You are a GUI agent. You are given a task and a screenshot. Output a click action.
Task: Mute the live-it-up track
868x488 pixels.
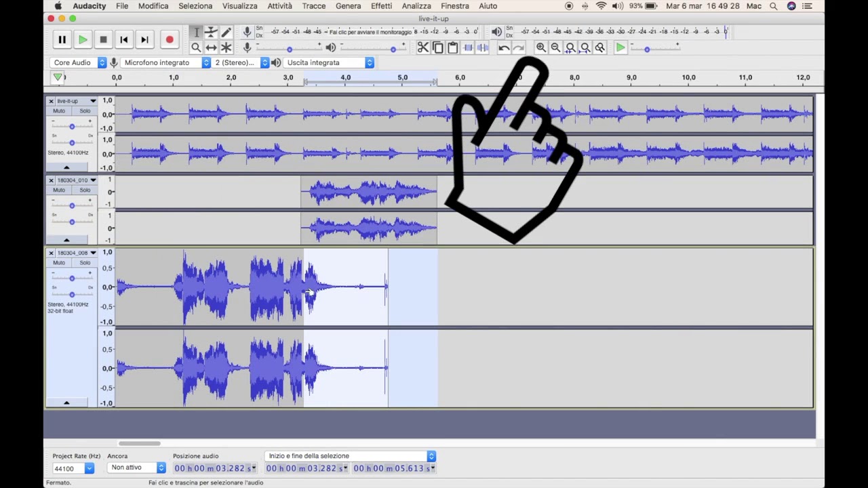tap(59, 110)
